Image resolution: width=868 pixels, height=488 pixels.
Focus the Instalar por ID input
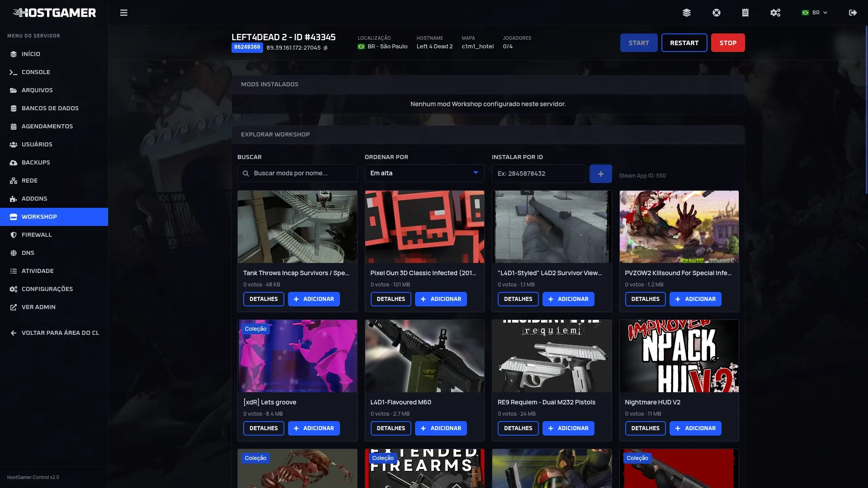coord(538,174)
